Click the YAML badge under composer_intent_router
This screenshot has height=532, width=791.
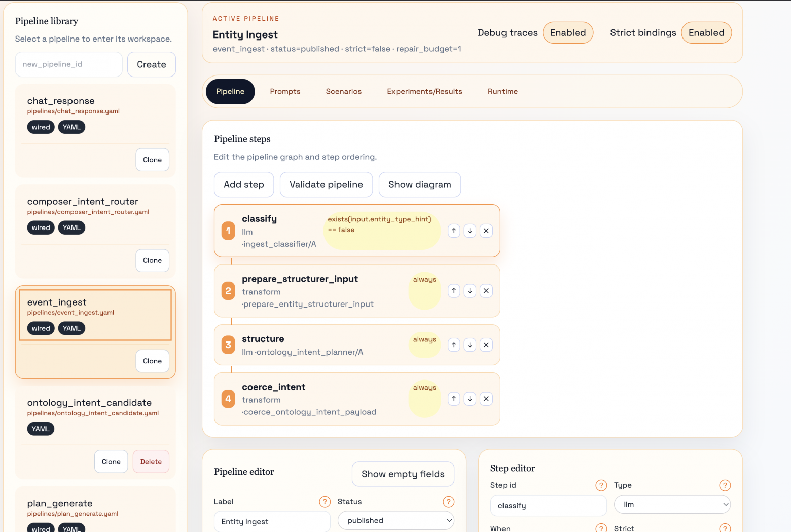coord(71,228)
